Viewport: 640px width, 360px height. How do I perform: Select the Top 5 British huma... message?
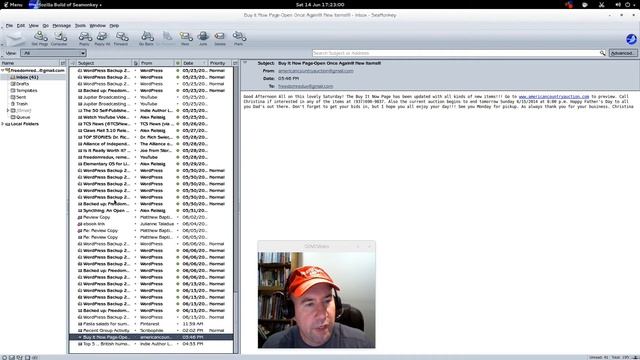click(x=151, y=344)
